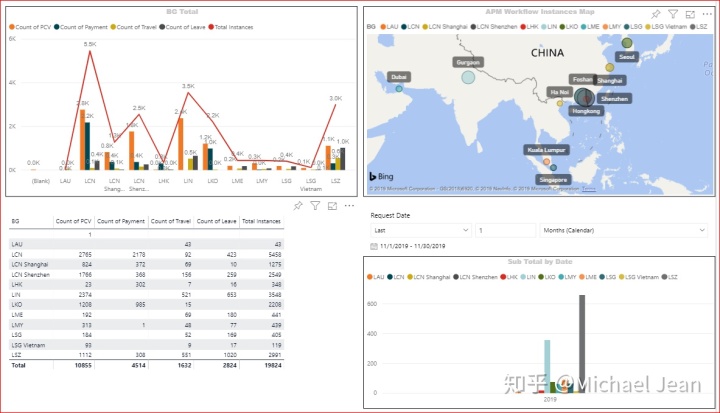The height and width of the screenshot is (413, 720).
Task: Highlight Count of Leave legend entry
Action: point(182,27)
